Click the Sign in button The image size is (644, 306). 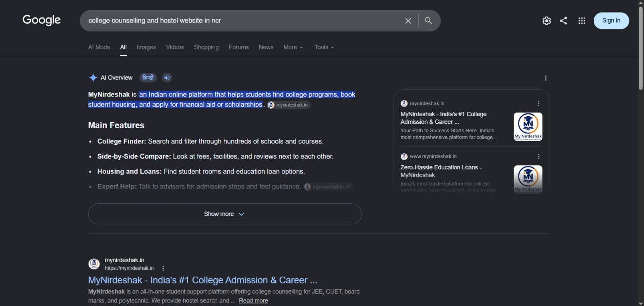coord(611,21)
